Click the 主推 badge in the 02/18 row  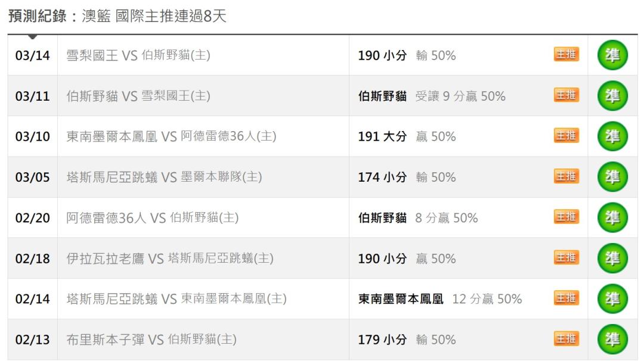pos(566,257)
